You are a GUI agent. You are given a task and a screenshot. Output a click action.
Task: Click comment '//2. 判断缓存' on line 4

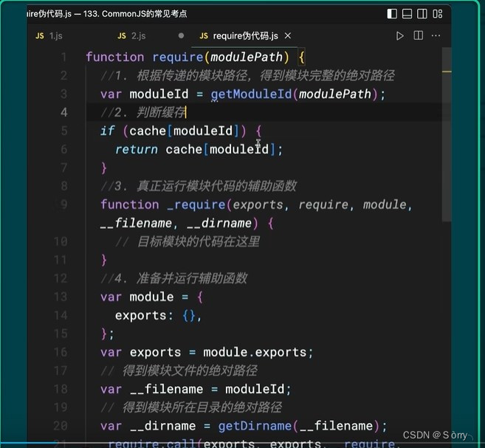(x=143, y=112)
